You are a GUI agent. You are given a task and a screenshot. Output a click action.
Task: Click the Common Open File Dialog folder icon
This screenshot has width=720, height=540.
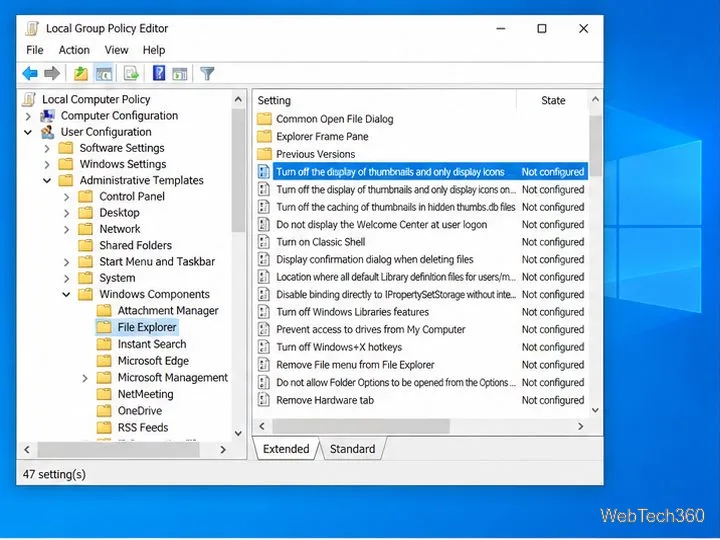[x=264, y=119]
